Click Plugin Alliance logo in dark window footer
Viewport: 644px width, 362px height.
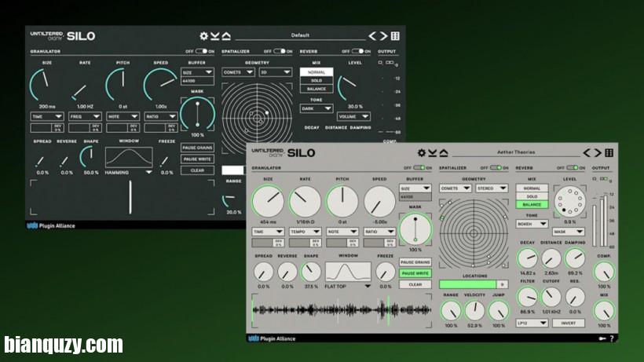[x=51, y=225]
